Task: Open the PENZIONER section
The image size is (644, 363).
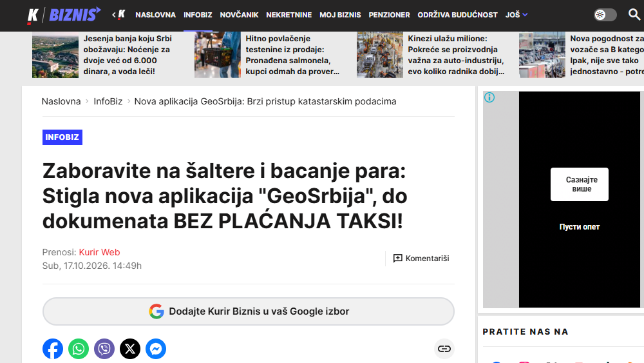Action: pos(389,15)
